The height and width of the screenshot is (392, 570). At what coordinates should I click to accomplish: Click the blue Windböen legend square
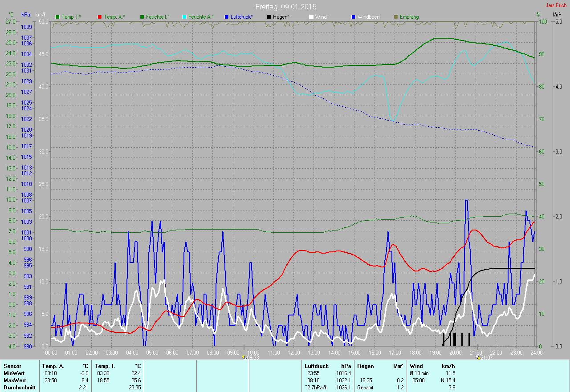[354, 17]
